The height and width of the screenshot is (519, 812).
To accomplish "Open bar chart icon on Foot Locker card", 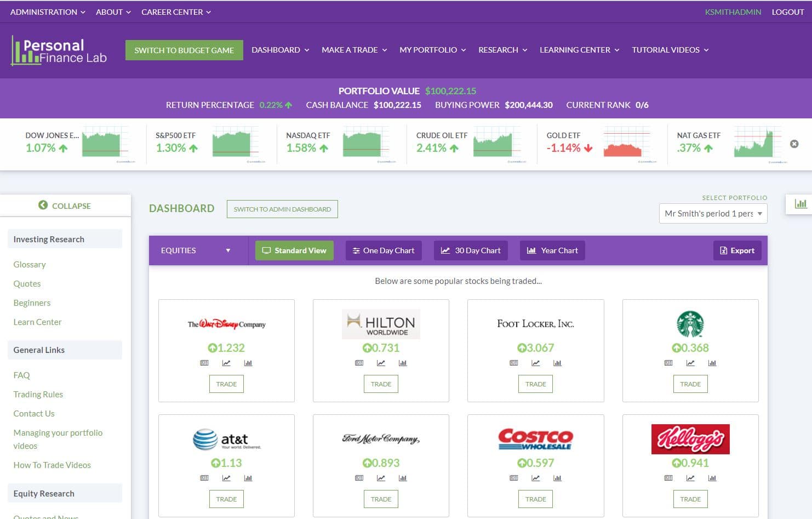I will coord(558,363).
